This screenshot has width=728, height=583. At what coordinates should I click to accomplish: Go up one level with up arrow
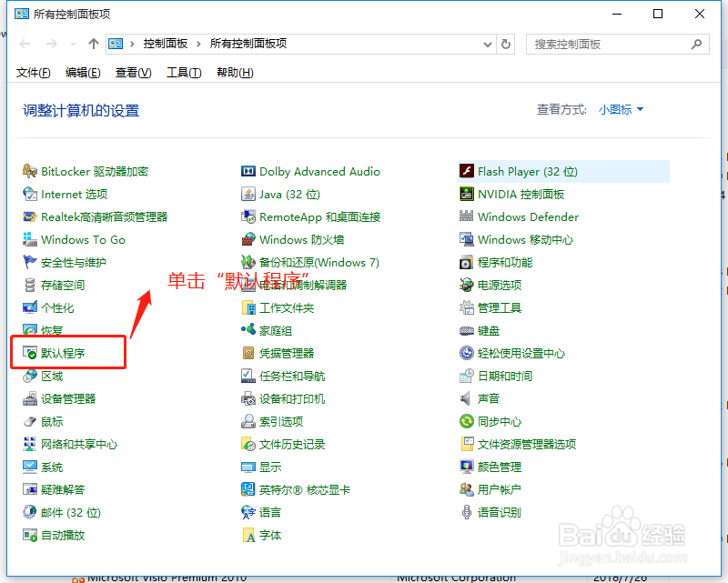click(x=94, y=44)
